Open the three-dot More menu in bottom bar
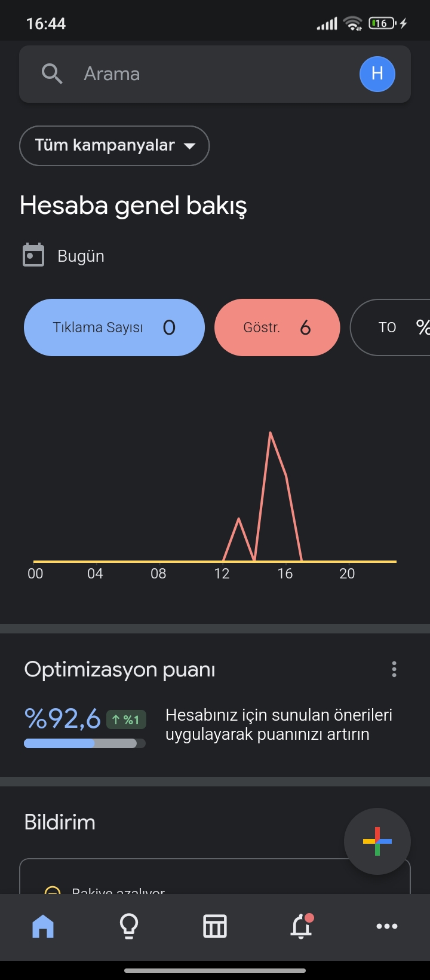 click(x=387, y=926)
